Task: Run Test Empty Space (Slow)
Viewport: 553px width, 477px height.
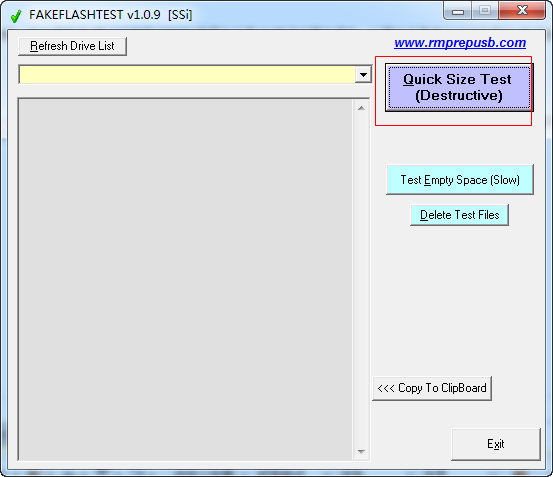Action: point(460,180)
